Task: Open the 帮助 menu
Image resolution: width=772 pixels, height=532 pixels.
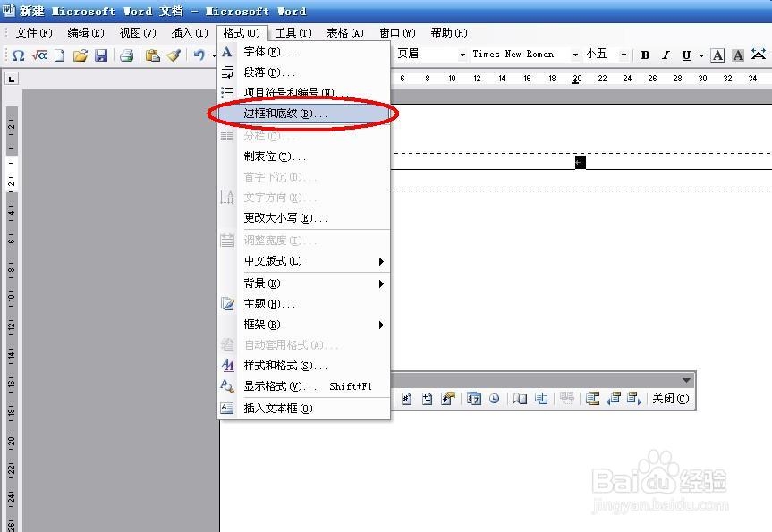Action: 449,33
